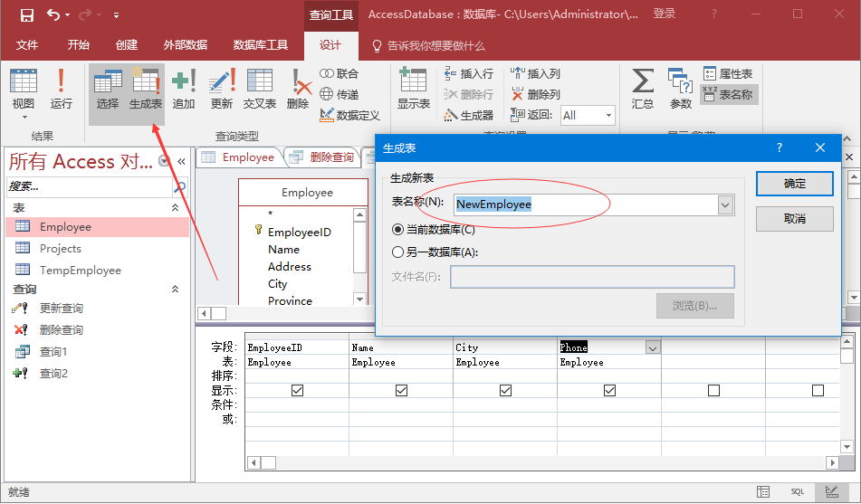
Task: Select the TempEmployee table in navigation pane
Action: [x=80, y=270]
